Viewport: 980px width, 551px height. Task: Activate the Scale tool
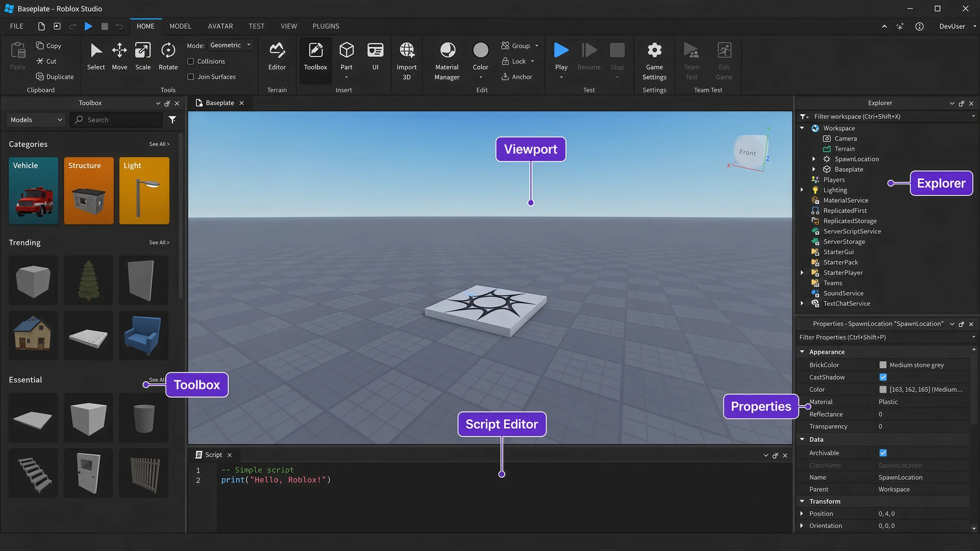(143, 56)
